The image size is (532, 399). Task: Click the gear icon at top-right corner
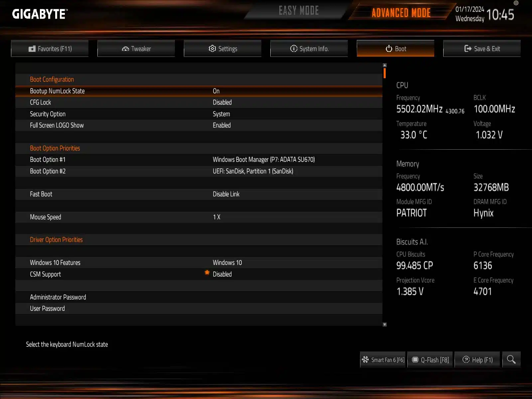(x=516, y=3)
